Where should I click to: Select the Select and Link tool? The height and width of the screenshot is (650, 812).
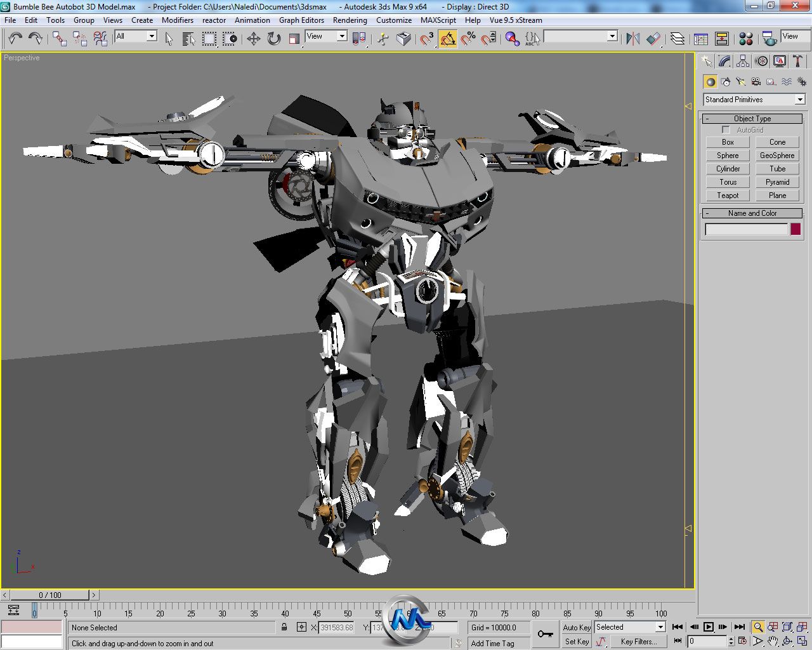60,39
